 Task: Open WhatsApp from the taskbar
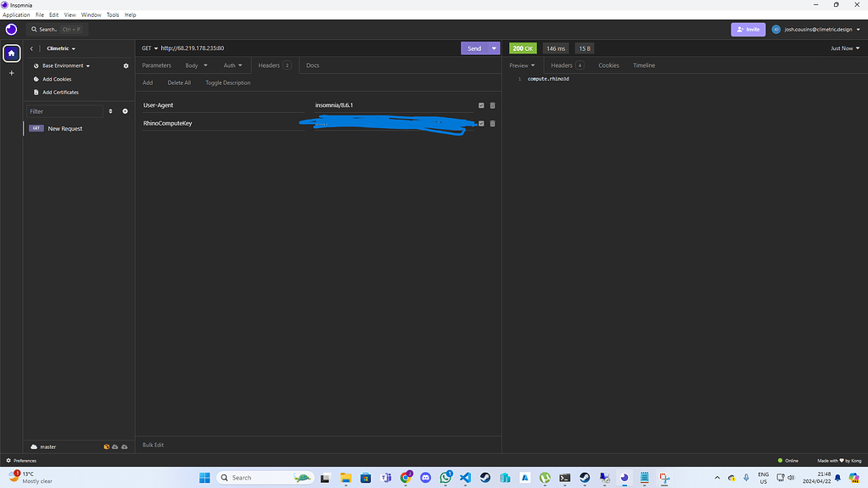point(445,478)
